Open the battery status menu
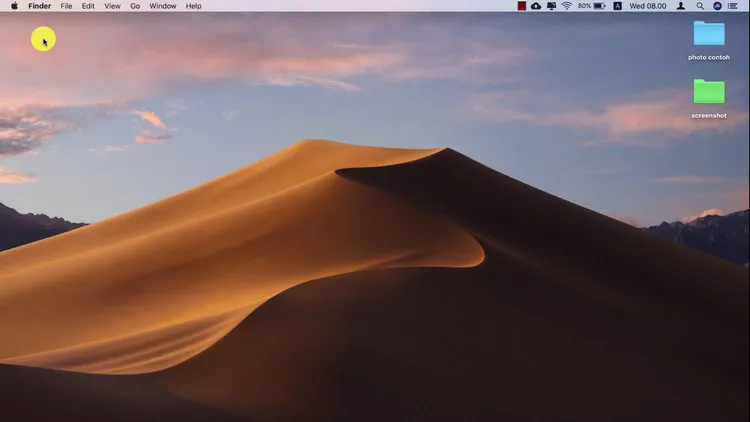The width and height of the screenshot is (750, 422). tap(599, 6)
